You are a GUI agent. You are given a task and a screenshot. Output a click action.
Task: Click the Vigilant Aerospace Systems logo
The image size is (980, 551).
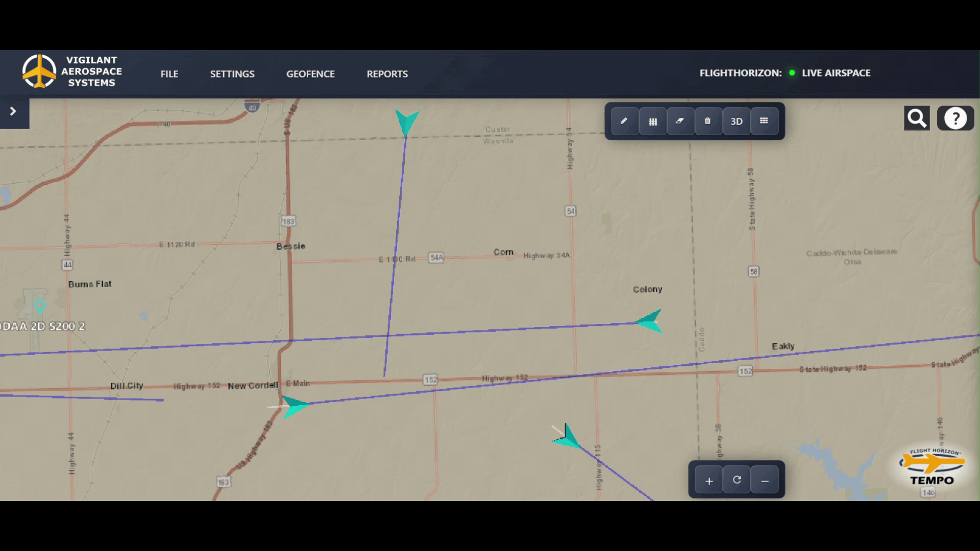pyautogui.click(x=71, y=71)
